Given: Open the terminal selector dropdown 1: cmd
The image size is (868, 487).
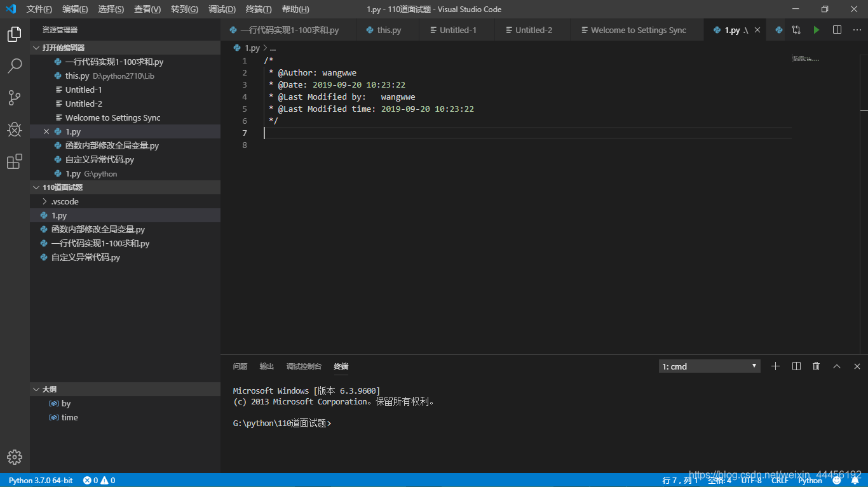Looking at the screenshot, I should 710,366.
